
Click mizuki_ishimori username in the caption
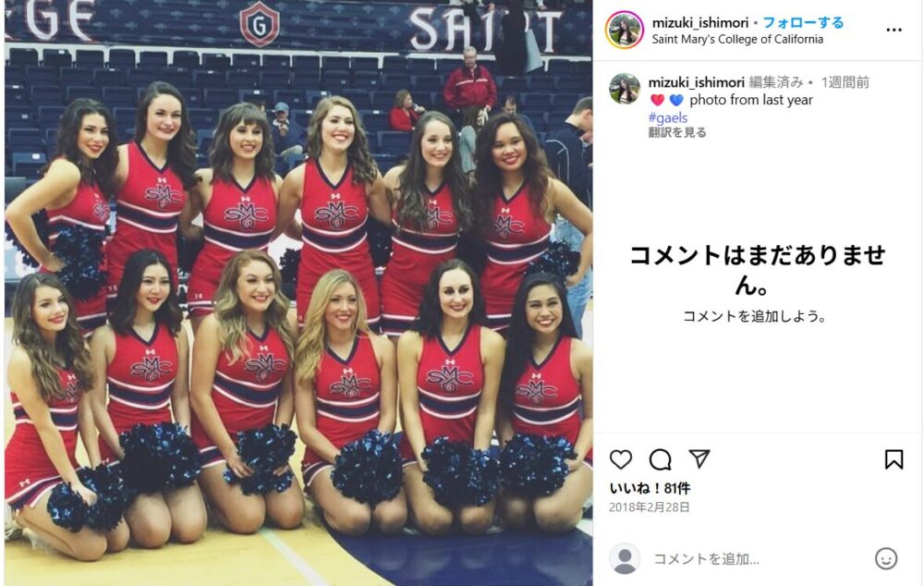tap(697, 82)
